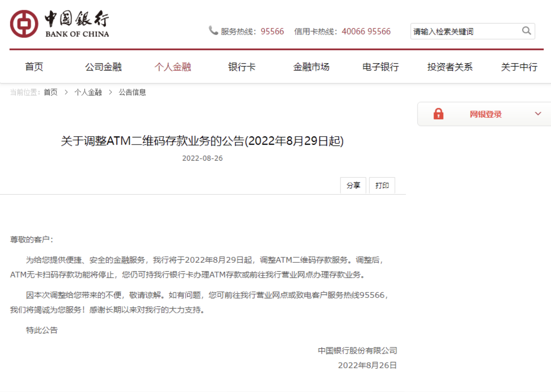The width and height of the screenshot is (551, 392).
Task: Click the 分享 share button
Action: [353, 185]
